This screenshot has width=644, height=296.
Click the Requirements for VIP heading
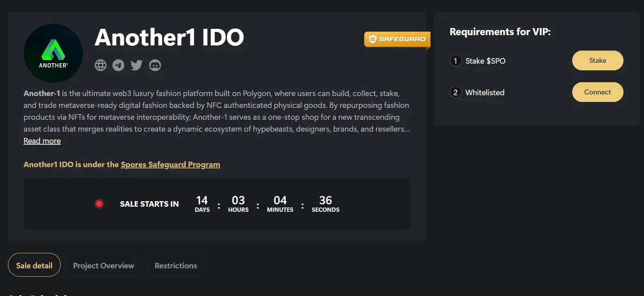point(500,32)
